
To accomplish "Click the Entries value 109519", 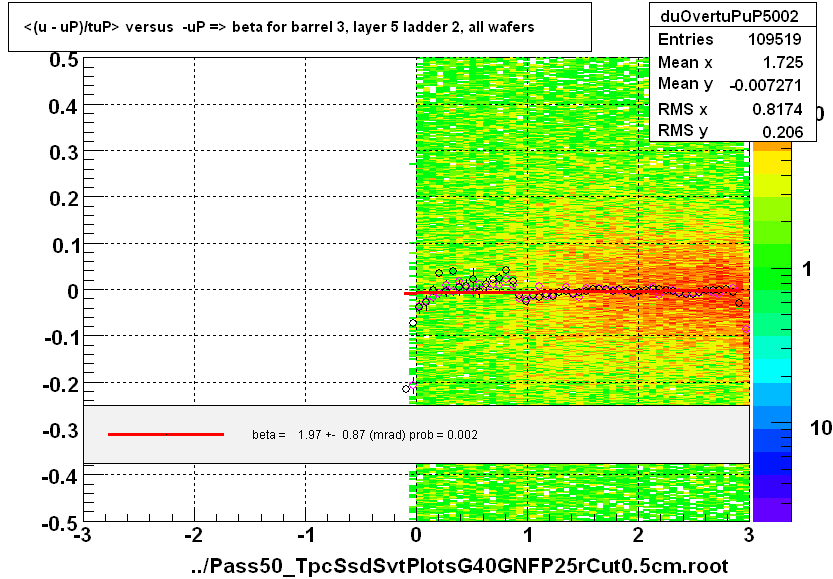I will [775, 39].
